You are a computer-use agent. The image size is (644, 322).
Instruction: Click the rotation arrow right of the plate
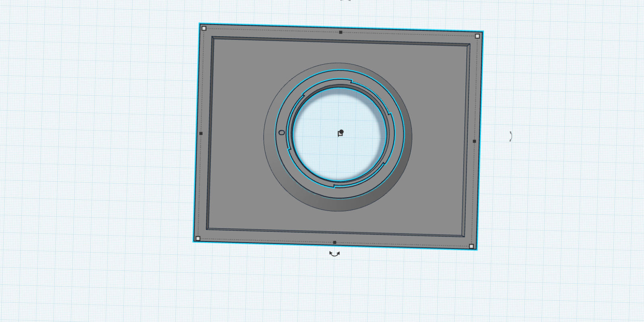(510, 136)
